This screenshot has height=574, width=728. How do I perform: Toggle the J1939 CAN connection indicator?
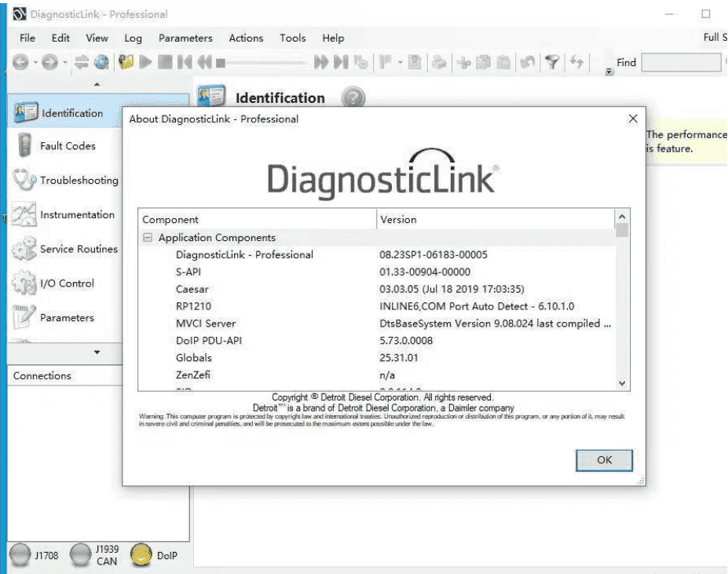click(79, 555)
